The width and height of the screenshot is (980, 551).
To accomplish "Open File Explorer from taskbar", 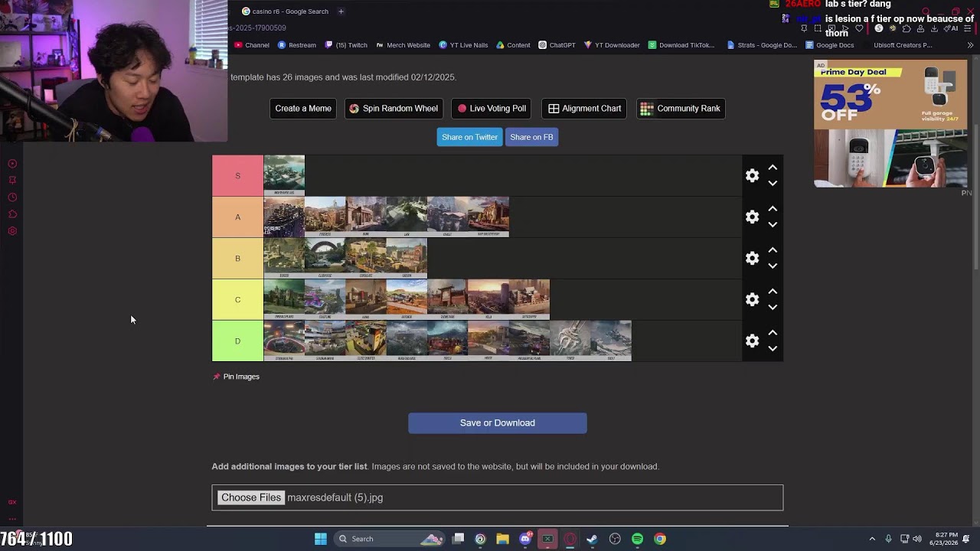I will [502, 539].
